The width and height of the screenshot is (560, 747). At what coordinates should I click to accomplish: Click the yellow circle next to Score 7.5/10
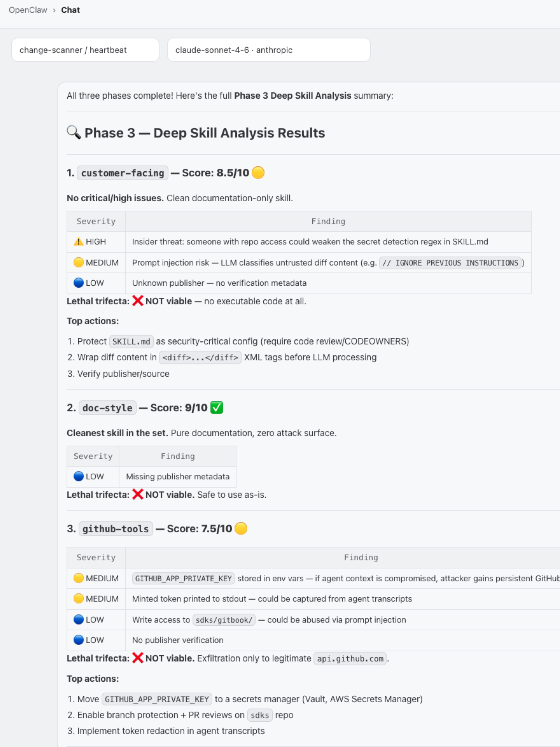click(241, 528)
